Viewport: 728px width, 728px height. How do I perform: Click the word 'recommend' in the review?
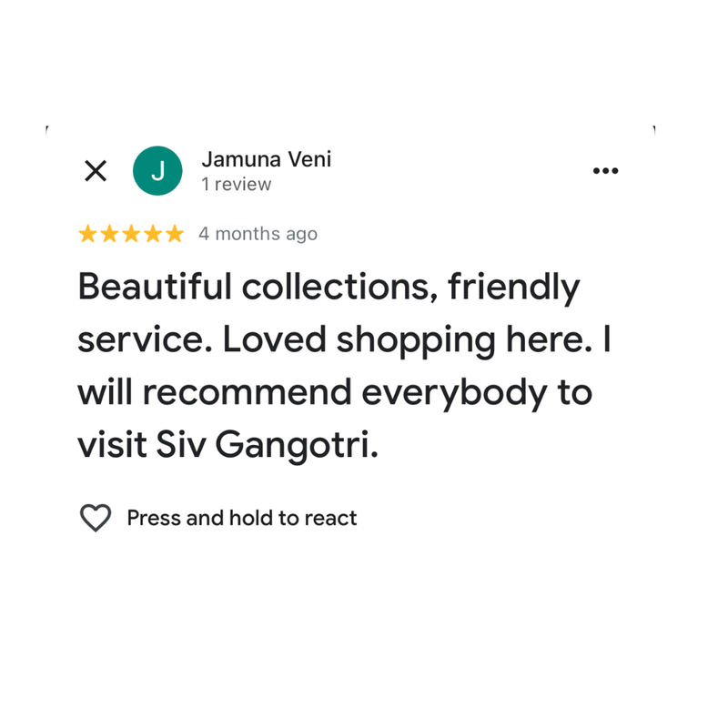(247, 392)
